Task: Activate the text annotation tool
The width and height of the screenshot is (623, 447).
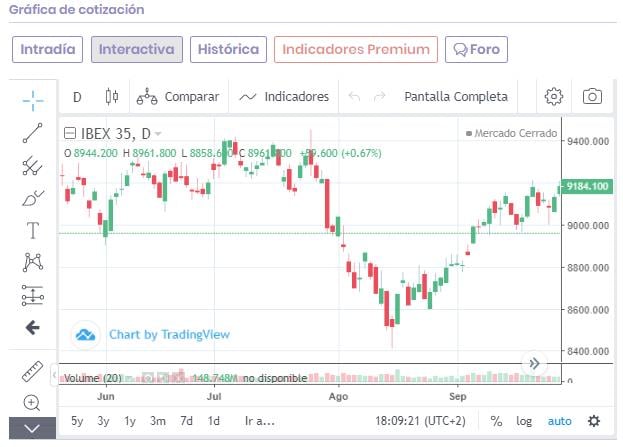Action: coord(32,230)
